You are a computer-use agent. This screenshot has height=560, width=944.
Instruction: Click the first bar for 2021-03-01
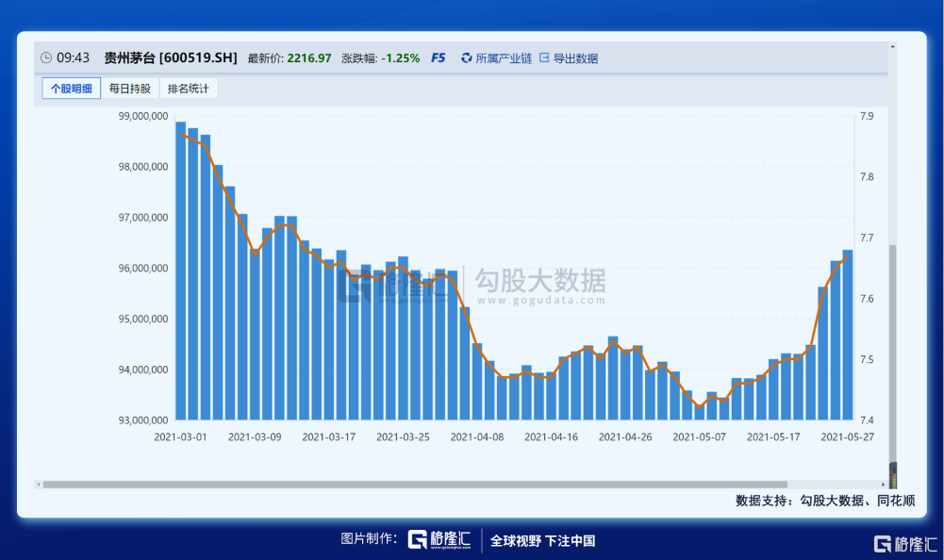(181, 271)
